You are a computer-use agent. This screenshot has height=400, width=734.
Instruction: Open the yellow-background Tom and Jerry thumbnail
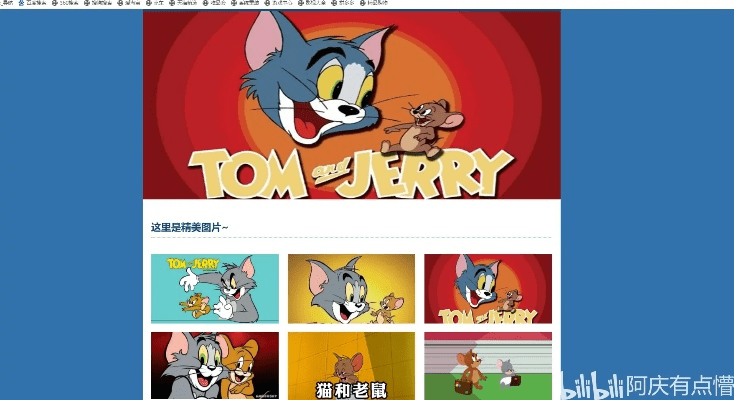351,288
